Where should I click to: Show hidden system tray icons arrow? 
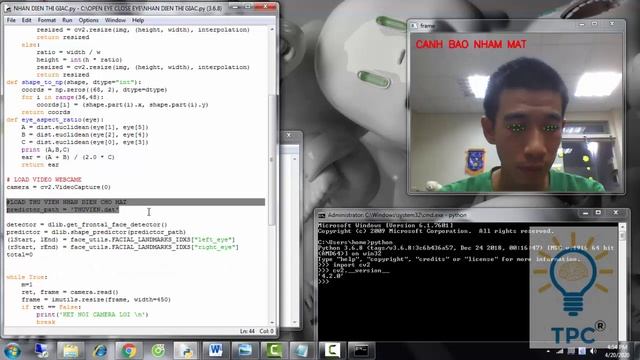coord(548,351)
